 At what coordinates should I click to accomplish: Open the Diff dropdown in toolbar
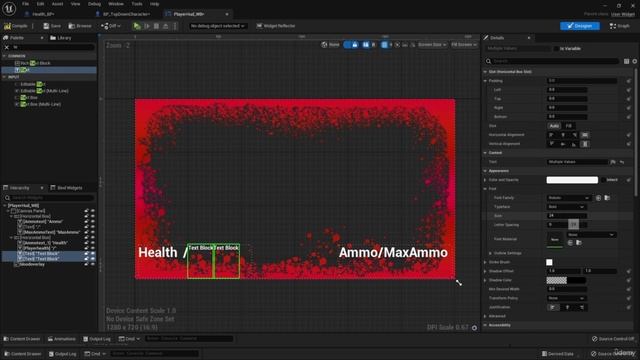coord(111,26)
